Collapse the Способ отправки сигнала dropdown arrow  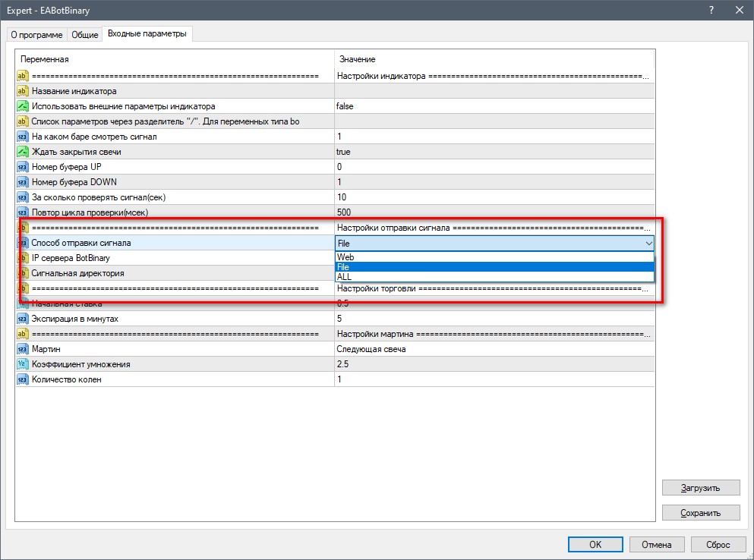tap(648, 244)
